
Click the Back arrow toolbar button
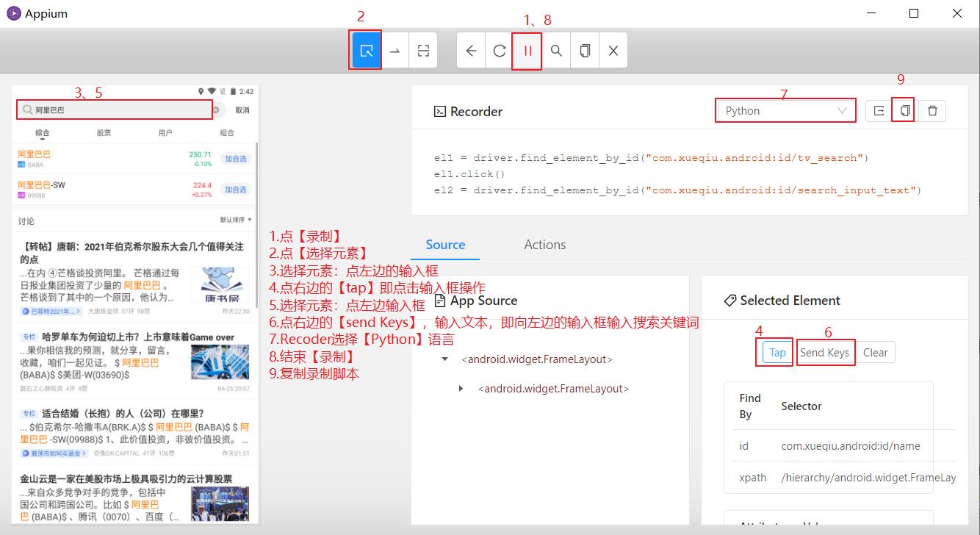point(472,51)
